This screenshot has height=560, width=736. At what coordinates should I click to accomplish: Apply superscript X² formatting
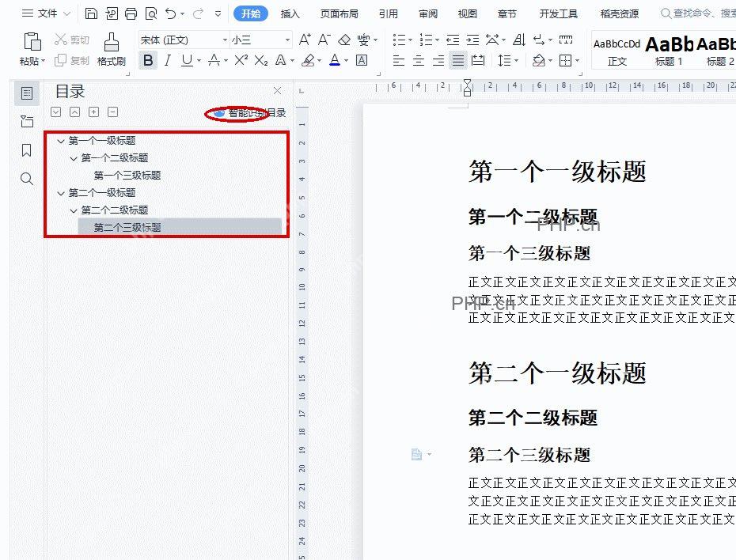click(241, 60)
